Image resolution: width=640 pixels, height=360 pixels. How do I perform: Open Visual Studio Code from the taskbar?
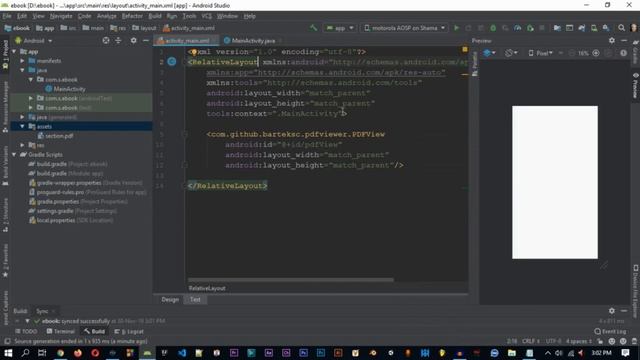pos(182,353)
